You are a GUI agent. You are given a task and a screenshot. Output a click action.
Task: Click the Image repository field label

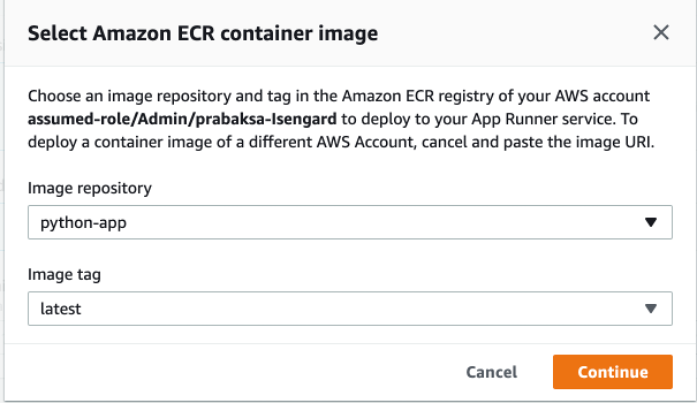coord(89,188)
